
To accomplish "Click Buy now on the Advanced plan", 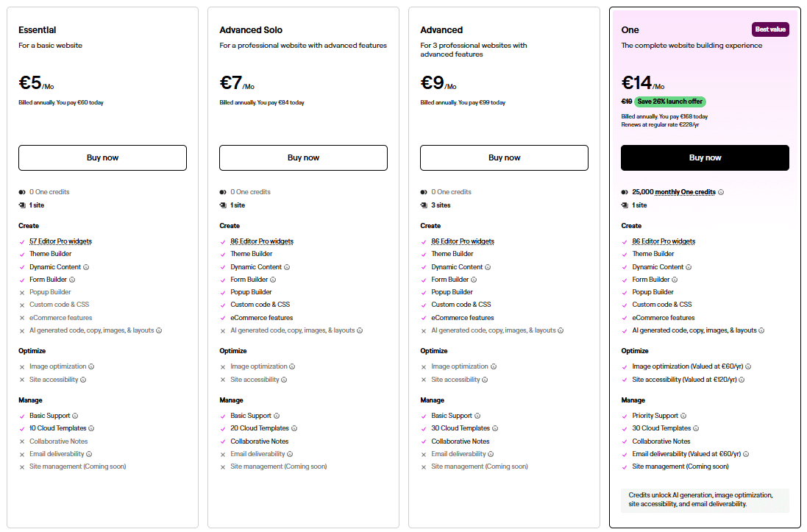I will 504,157.
